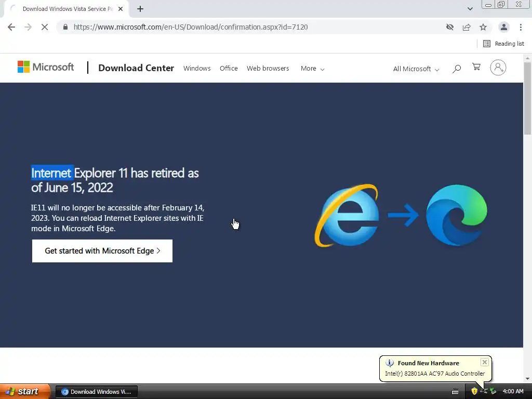Screen dimensions: 532x399
Task: Open the shopping cart
Action: point(476,67)
